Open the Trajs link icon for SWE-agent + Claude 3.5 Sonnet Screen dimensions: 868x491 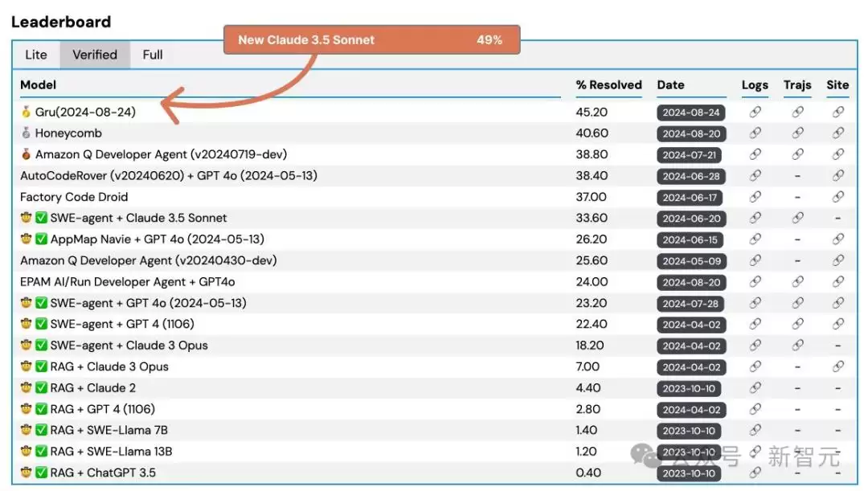pos(798,218)
